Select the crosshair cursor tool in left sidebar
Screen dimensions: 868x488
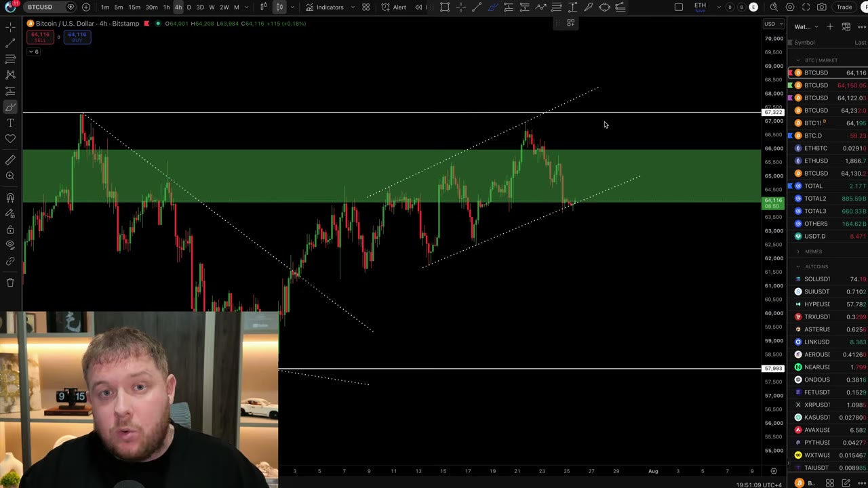click(10, 28)
